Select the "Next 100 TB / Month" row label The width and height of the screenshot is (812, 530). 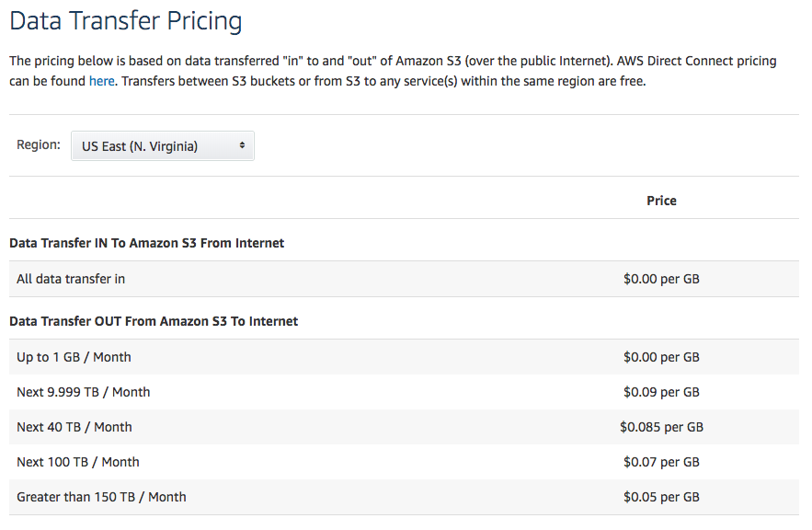(x=78, y=462)
